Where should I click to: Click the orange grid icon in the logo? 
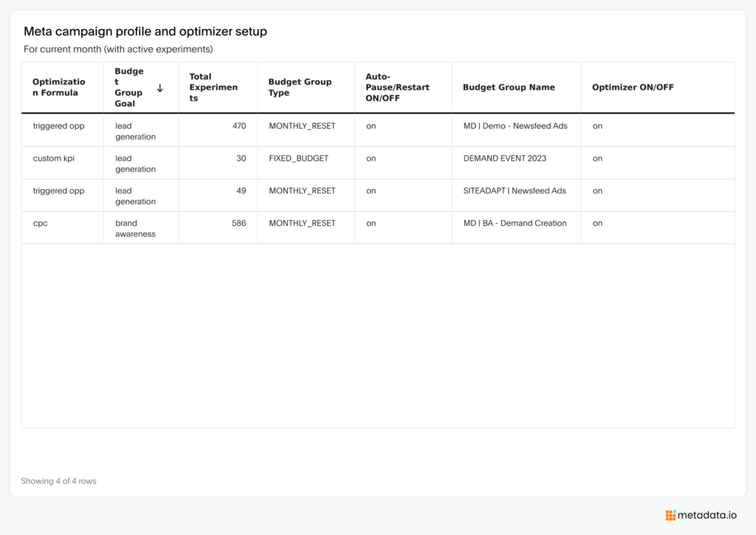(670, 515)
